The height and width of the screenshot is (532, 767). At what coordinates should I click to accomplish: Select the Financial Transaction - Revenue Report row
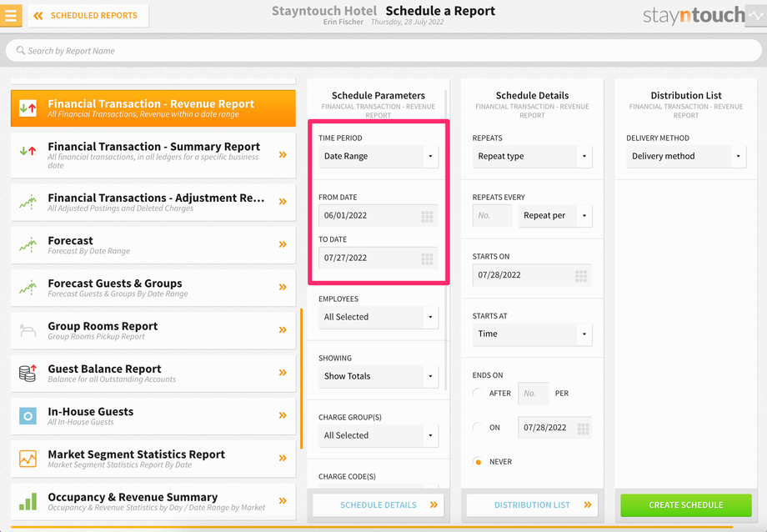click(153, 108)
